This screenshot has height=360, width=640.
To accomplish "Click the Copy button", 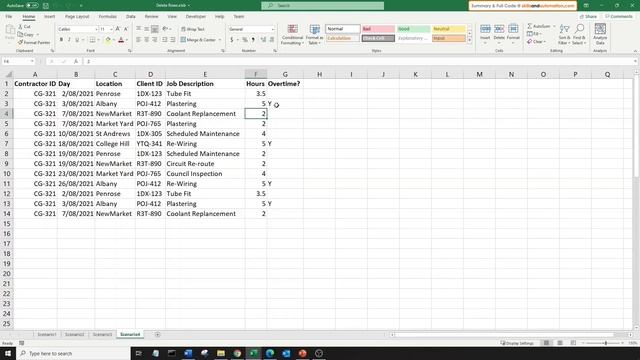I will pyautogui.click(x=26, y=35).
